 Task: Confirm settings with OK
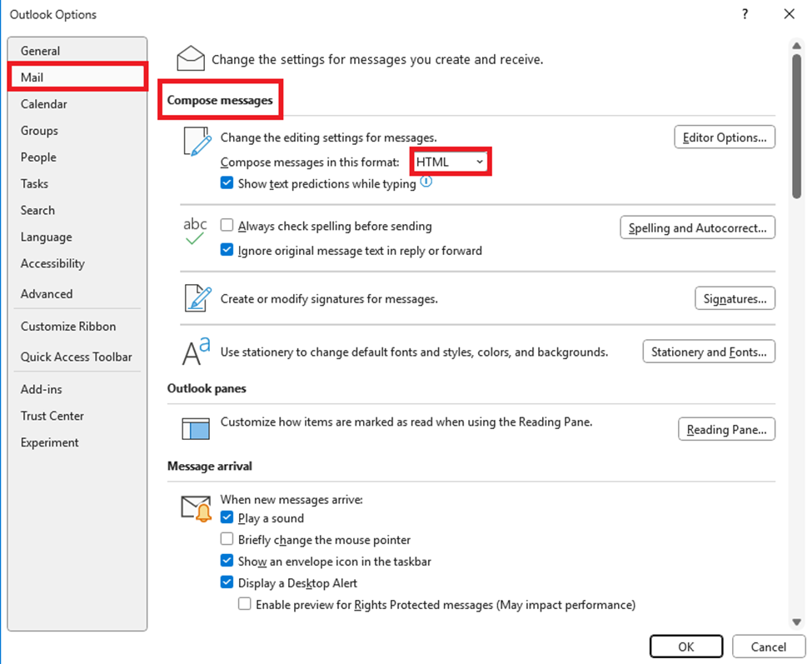pyautogui.click(x=685, y=647)
